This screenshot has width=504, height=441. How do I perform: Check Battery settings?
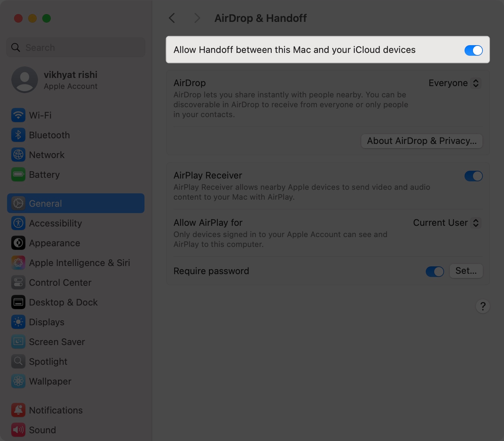(44, 174)
